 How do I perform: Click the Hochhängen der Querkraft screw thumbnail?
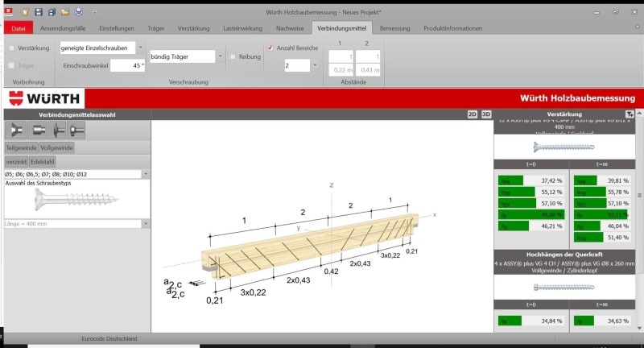(564, 288)
